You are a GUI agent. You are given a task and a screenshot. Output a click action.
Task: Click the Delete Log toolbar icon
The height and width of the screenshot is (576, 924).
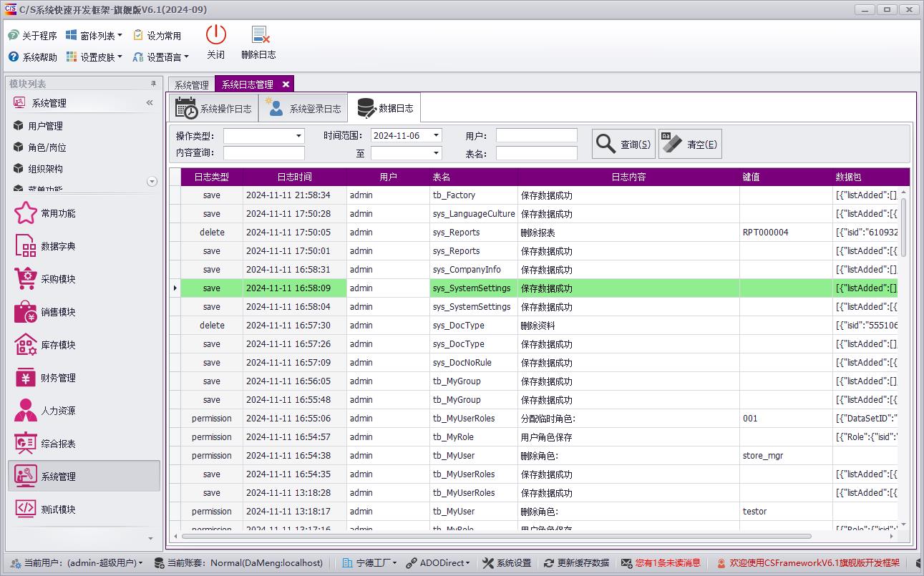(258, 36)
